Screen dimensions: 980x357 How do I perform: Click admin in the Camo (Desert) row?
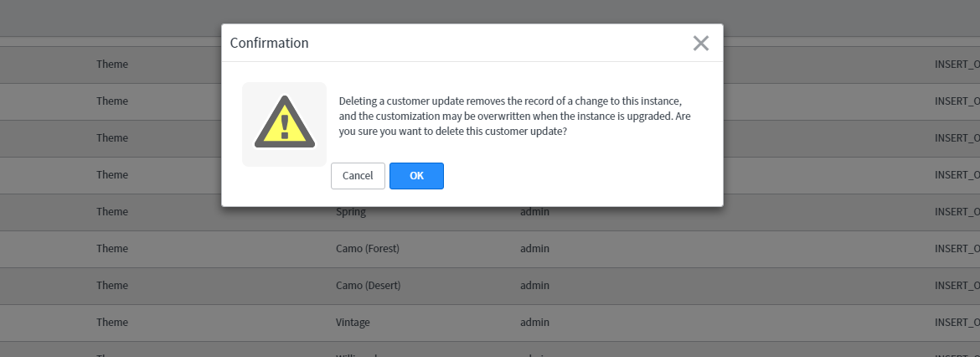pos(534,286)
